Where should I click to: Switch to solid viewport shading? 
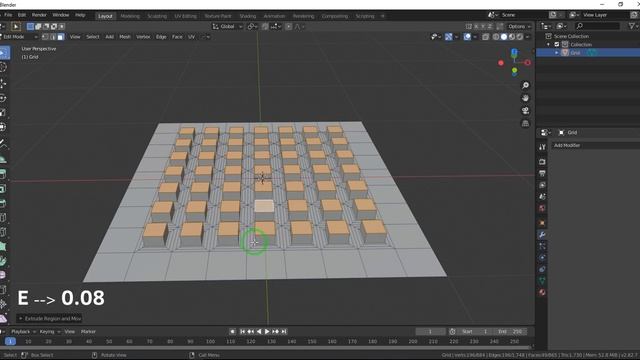pos(504,37)
